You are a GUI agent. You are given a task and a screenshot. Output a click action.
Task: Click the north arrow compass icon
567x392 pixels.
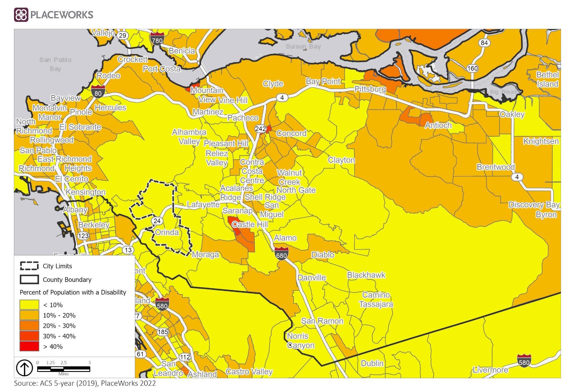pyautogui.click(x=24, y=368)
